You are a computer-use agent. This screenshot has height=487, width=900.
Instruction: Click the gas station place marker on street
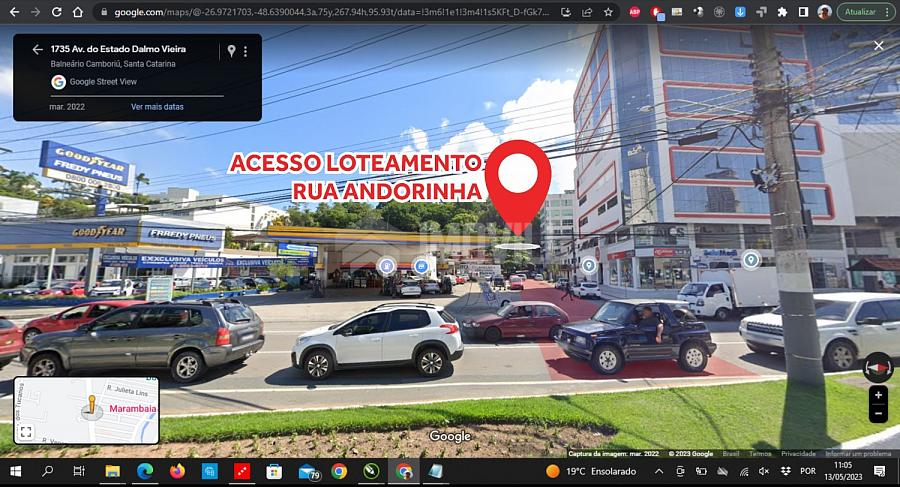[386, 266]
